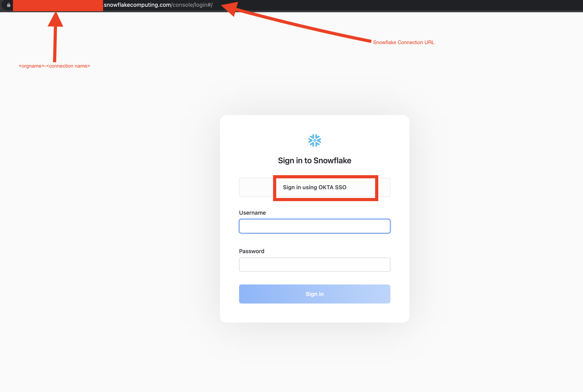Image resolution: width=583 pixels, height=392 pixels.
Task: Click the Sign in to Snowflake heading
Action: [x=315, y=160]
